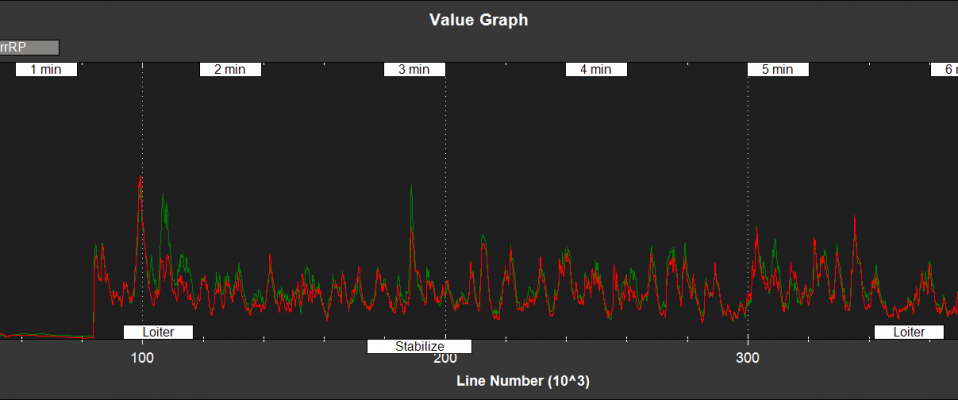Select the 5 min time label
This screenshot has height=400, width=958.
pos(778,70)
